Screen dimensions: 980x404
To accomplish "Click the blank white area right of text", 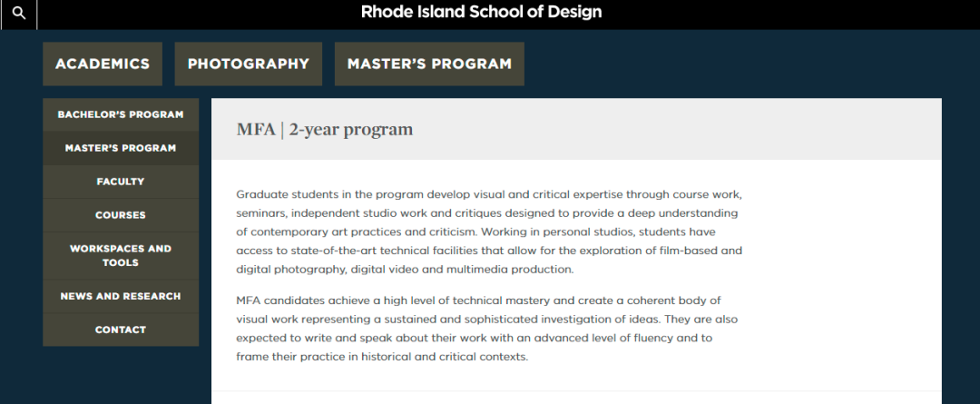I will coord(840,275).
